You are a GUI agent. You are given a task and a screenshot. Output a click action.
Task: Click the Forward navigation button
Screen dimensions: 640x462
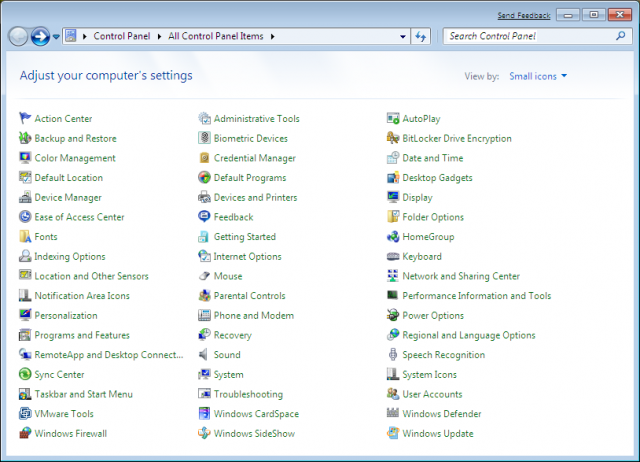point(40,37)
